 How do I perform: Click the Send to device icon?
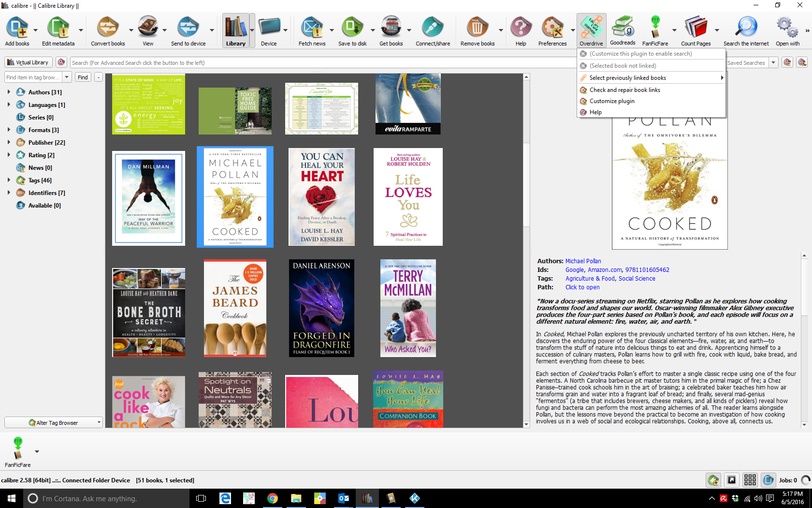[x=188, y=27]
